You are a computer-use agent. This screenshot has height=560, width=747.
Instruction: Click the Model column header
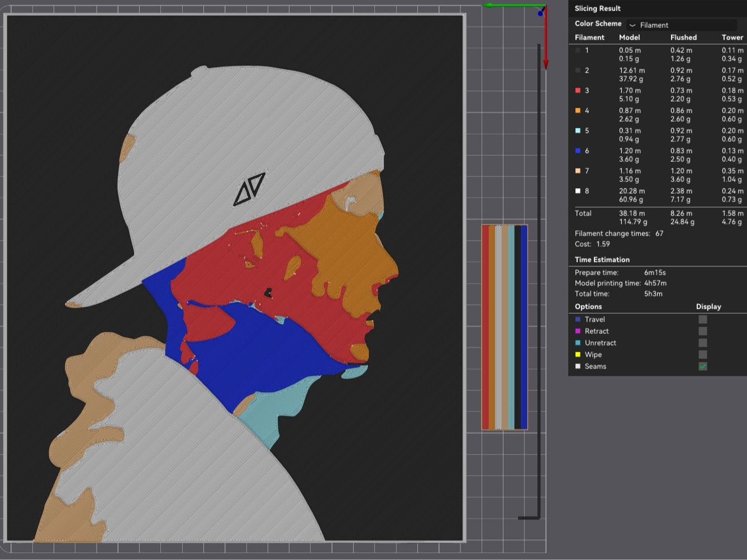click(x=629, y=37)
